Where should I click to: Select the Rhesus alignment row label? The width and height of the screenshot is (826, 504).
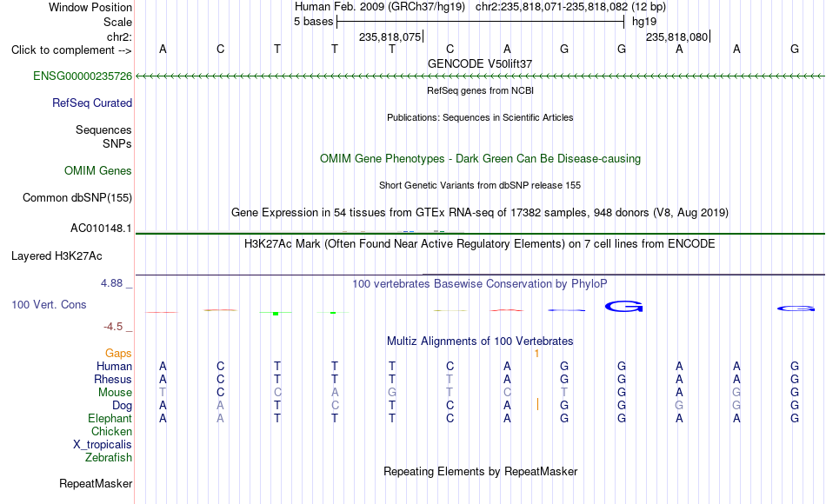point(113,379)
